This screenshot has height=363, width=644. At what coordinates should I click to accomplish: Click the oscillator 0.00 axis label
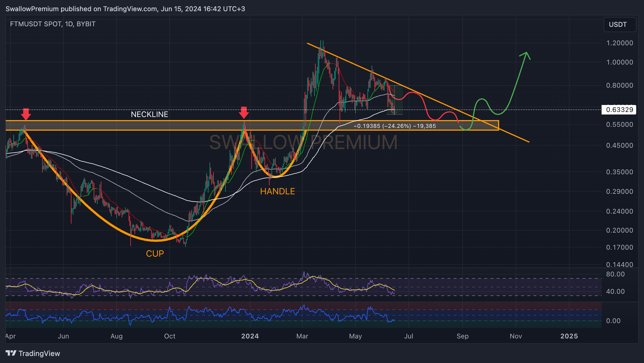613,321
